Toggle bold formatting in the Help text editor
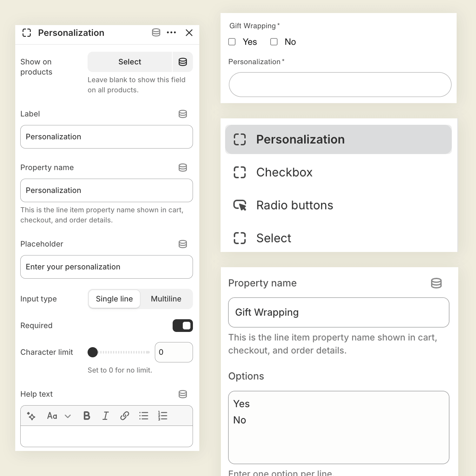 87,416
